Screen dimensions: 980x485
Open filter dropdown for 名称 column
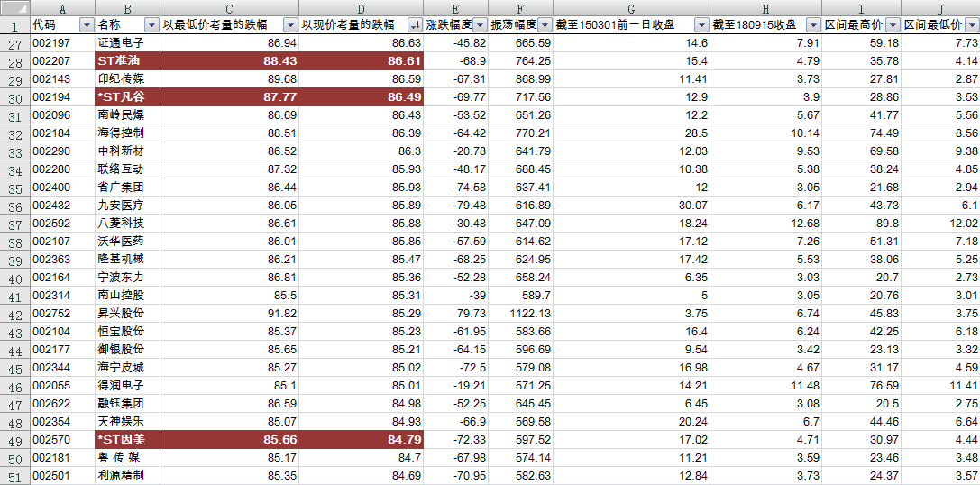pyautogui.click(x=151, y=25)
